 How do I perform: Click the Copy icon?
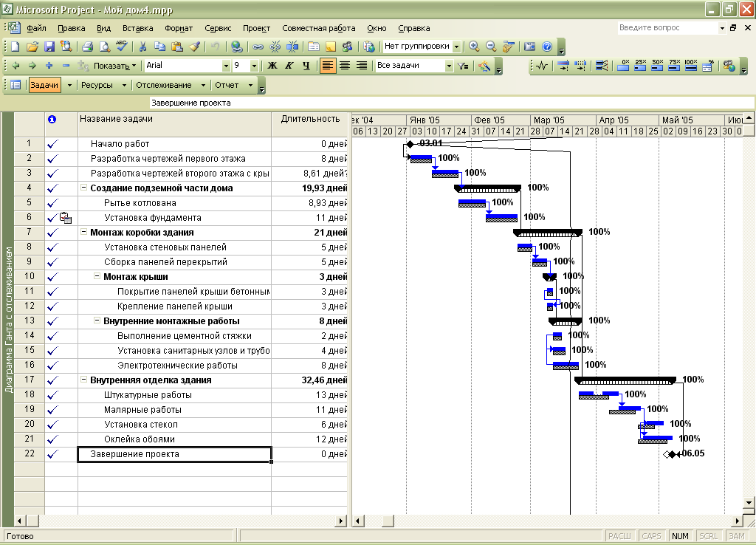tap(159, 47)
